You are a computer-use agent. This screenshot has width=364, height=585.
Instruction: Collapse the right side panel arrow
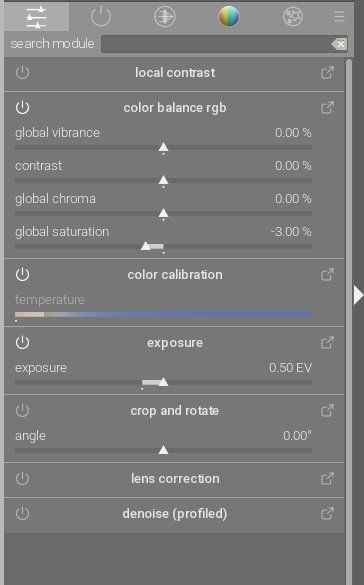(358, 295)
